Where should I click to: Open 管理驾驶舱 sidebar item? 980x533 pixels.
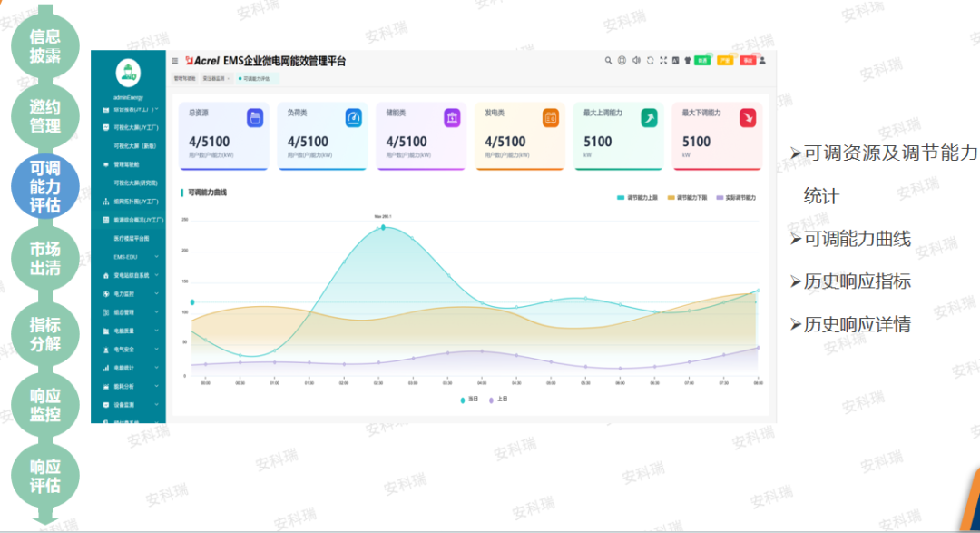pyautogui.click(x=129, y=164)
